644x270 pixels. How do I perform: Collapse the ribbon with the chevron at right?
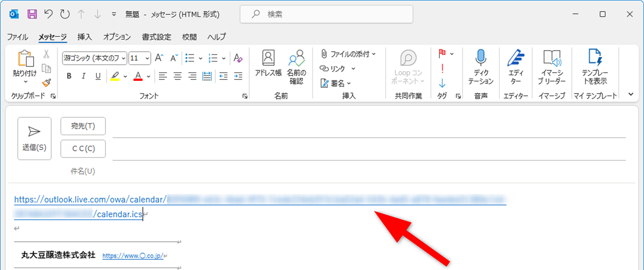pyautogui.click(x=631, y=95)
